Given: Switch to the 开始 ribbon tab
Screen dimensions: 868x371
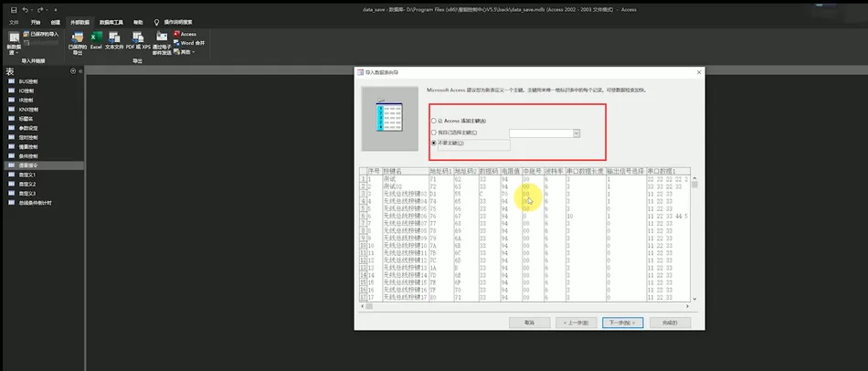Looking at the screenshot, I should point(36,22).
